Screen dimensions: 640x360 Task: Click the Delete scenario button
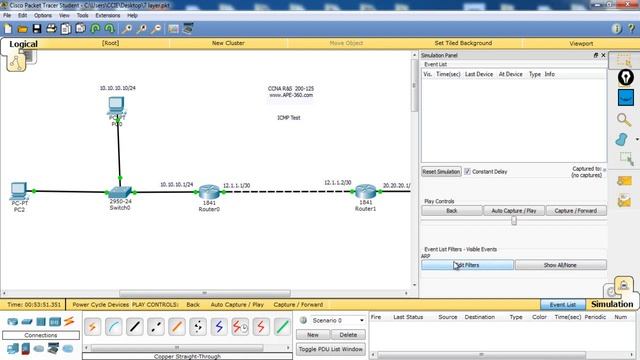coord(348,335)
